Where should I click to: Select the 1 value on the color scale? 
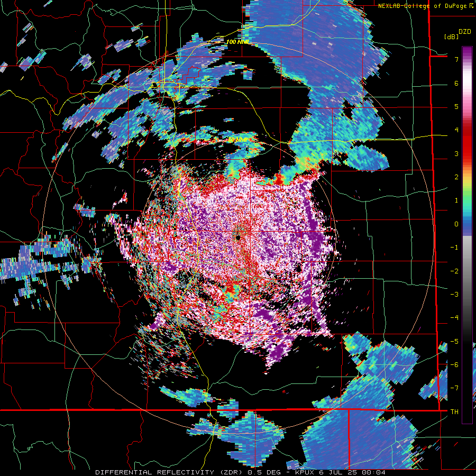click(456, 200)
